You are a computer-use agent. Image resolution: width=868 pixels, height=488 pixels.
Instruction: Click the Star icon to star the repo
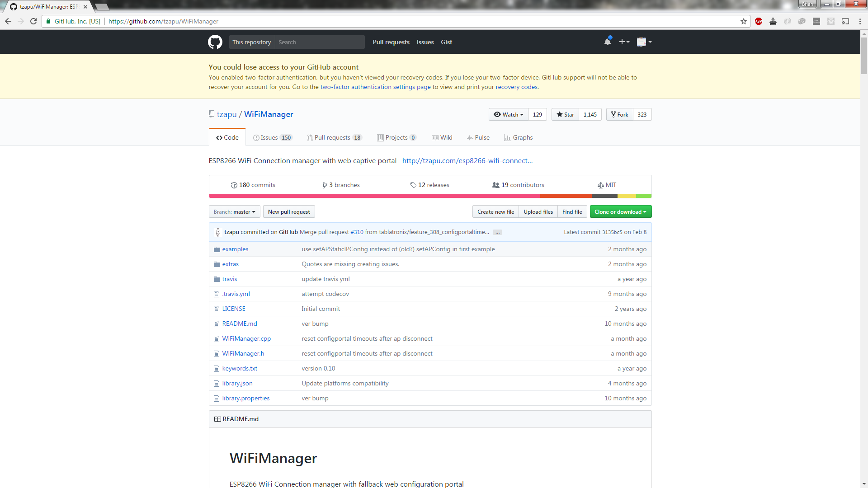click(560, 114)
